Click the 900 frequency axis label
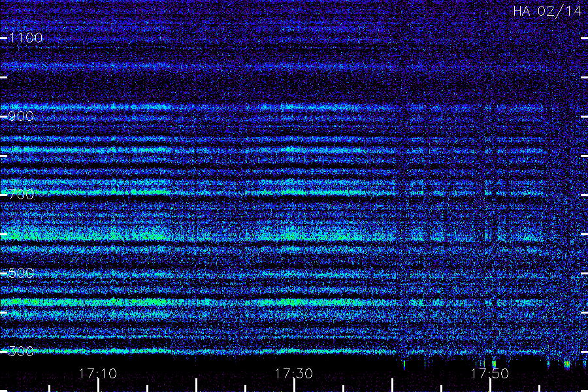The image size is (588, 392). click(21, 116)
